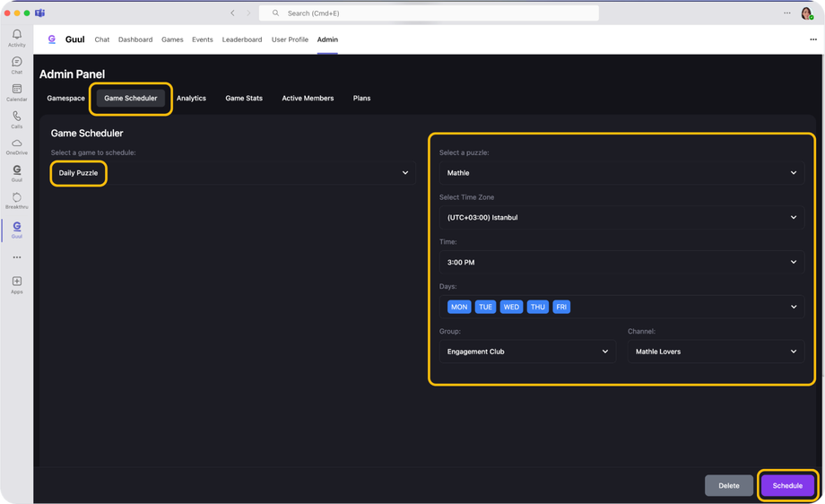The height and width of the screenshot is (504, 825).
Task: Open Activity in the Teams sidebar
Action: pyautogui.click(x=16, y=38)
